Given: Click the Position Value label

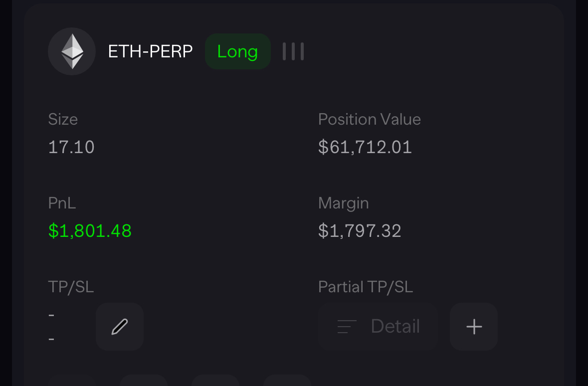Looking at the screenshot, I should click(370, 119).
